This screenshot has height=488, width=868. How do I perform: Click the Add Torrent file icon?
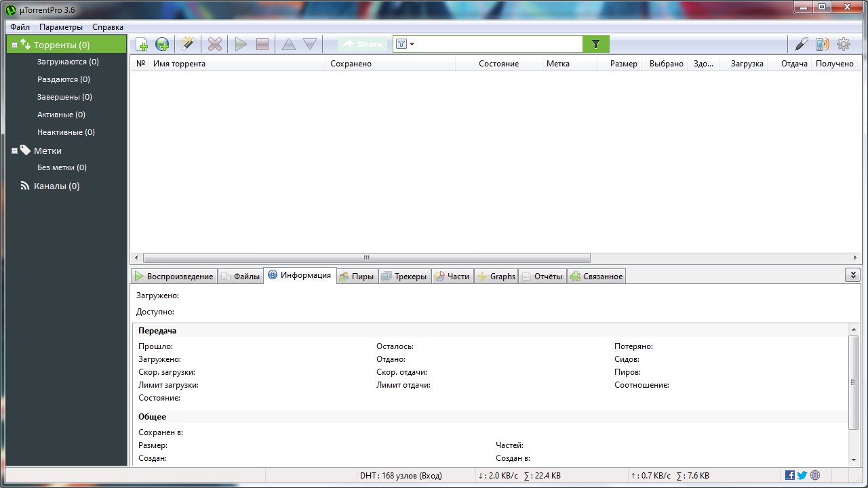pyautogui.click(x=142, y=45)
